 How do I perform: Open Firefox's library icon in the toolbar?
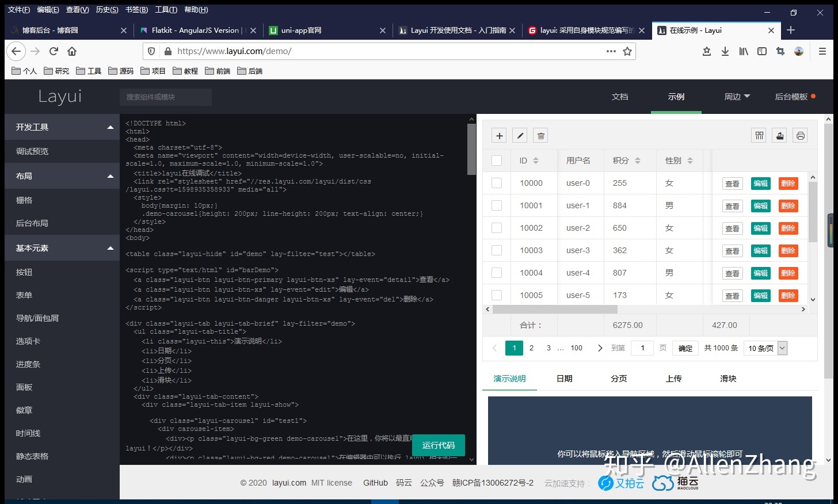pyautogui.click(x=743, y=51)
